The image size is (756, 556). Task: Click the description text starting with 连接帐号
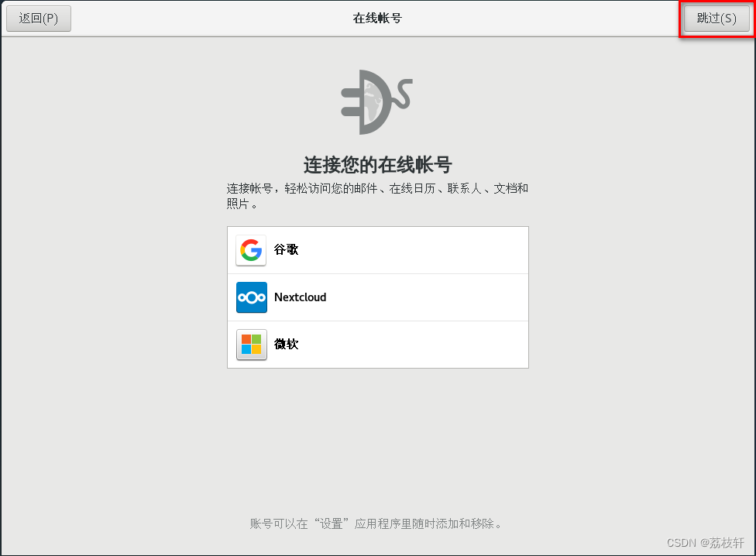tap(377, 196)
